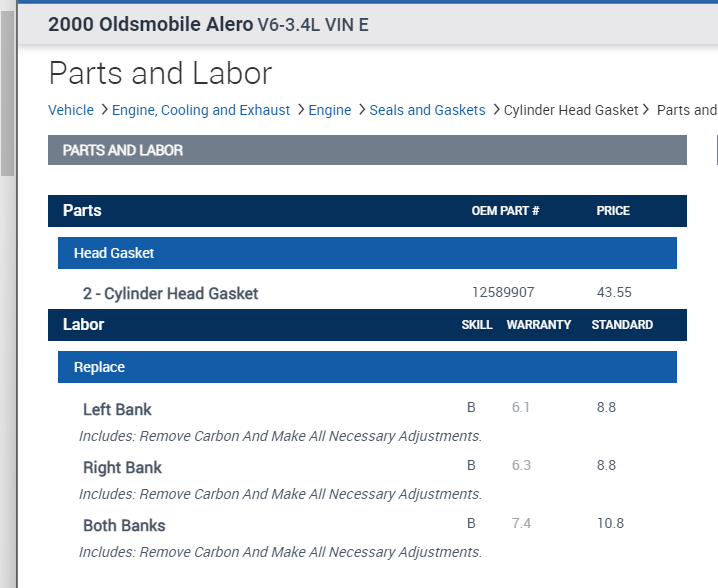Image resolution: width=718 pixels, height=588 pixels.
Task: Open Seals and Gaskets breadcrumb link
Action: [x=427, y=110]
